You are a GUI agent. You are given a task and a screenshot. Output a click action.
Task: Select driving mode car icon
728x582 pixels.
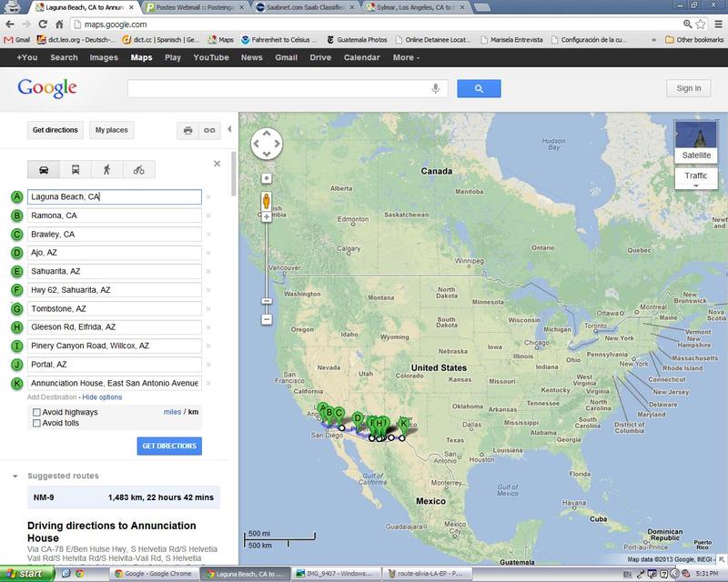tap(44, 170)
